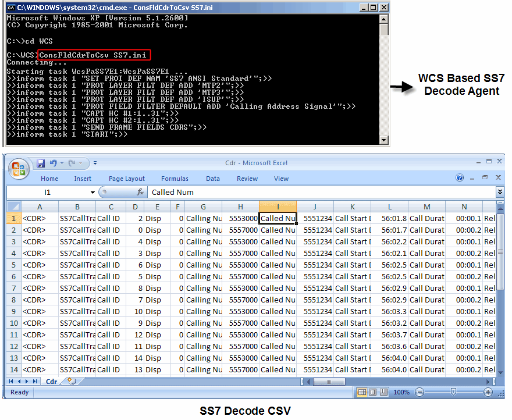Image resolution: width=512 pixels, height=420 pixels.
Task: Click the Name Box showing I1
Action: (x=48, y=193)
